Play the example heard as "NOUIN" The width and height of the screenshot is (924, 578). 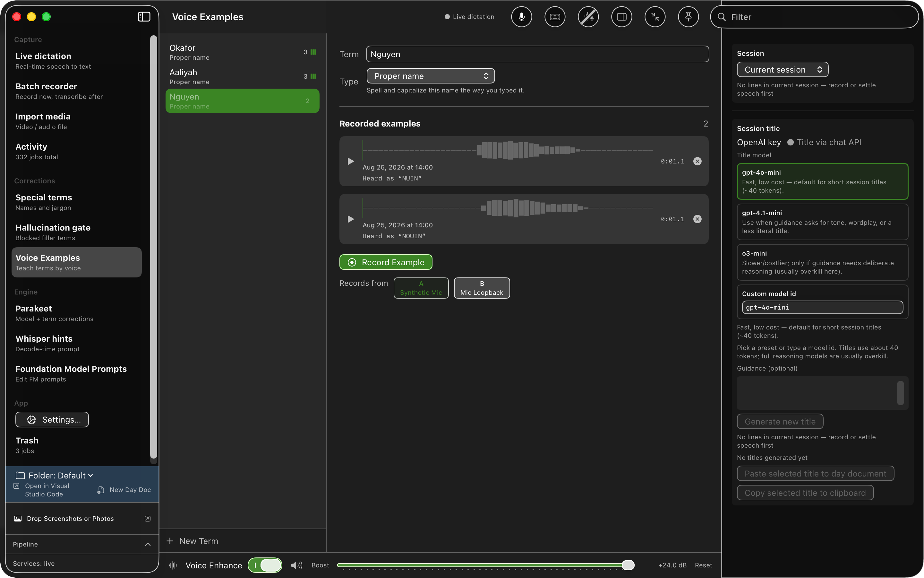coord(350,219)
